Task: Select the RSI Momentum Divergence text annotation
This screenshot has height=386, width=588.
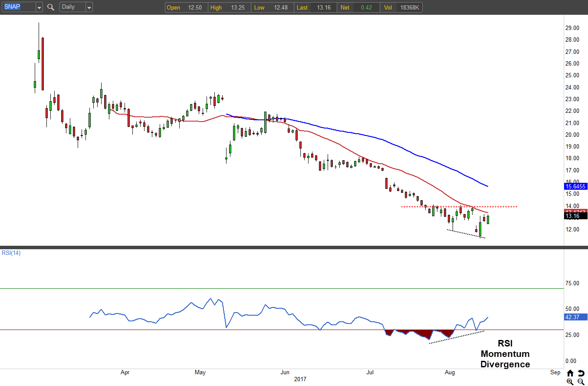Action: (x=505, y=354)
